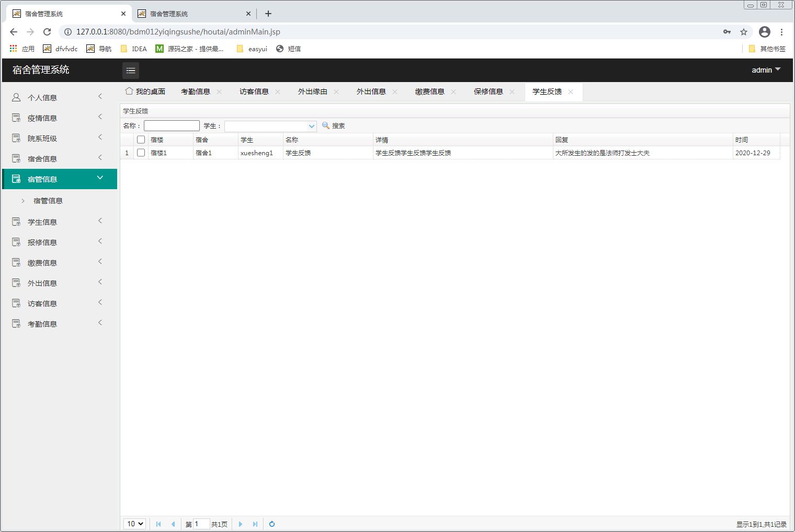The height and width of the screenshot is (532, 795).
Task: Click the home icon on 我的桌面 tab
Action: coord(129,91)
